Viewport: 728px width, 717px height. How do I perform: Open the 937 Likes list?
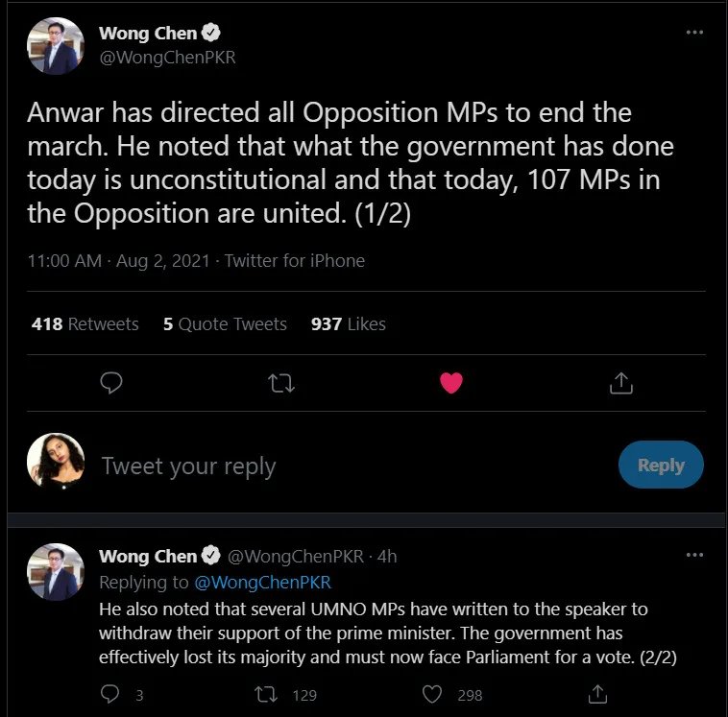click(x=349, y=324)
